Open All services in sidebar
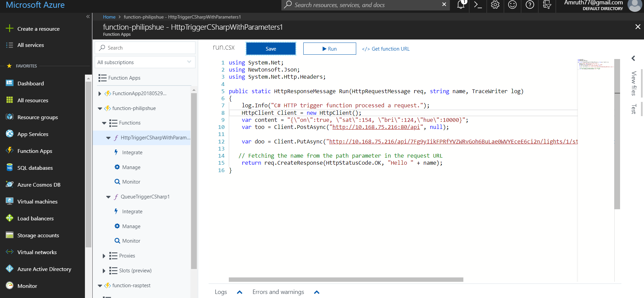Viewport: 644px width, 298px height. tap(31, 45)
